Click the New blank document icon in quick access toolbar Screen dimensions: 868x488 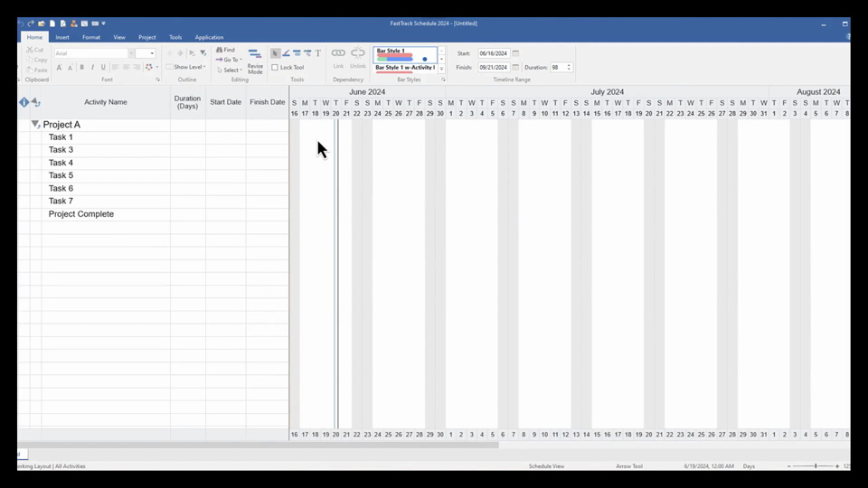pos(52,23)
